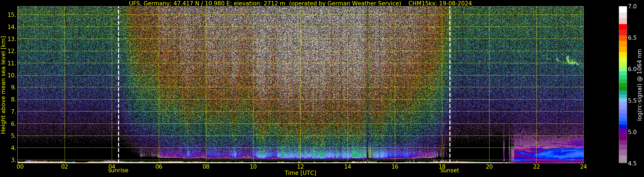Click the '08' time axis tick label
This screenshot has height=177, width=644.
pos(206,166)
